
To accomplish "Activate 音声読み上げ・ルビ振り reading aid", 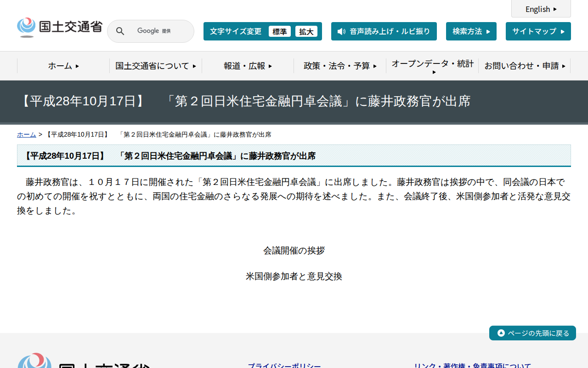I will point(384,31).
